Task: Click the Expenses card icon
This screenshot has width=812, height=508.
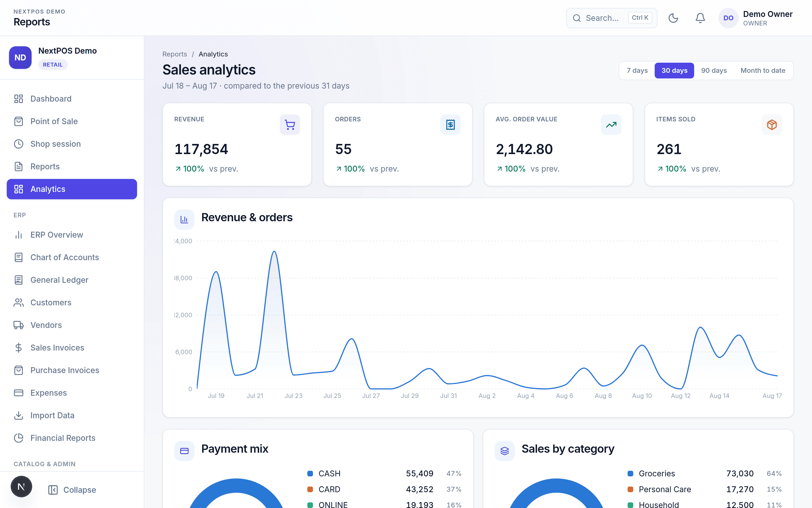Action: pos(18,393)
